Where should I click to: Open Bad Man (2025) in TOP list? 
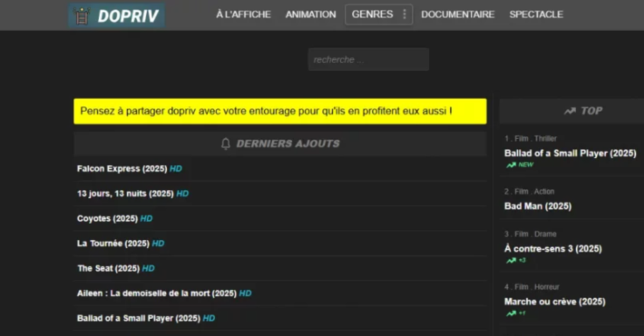(x=538, y=206)
